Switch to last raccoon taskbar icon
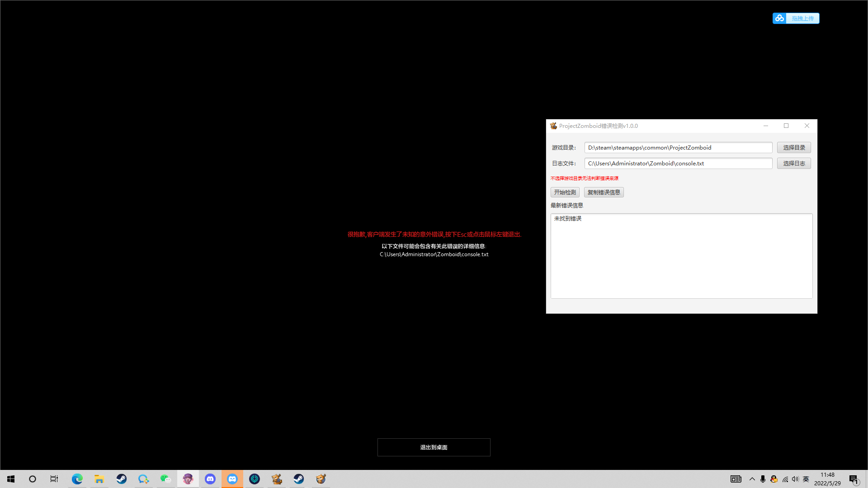Viewport: 868px width, 488px height. pyautogui.click(x=321, y=479)
